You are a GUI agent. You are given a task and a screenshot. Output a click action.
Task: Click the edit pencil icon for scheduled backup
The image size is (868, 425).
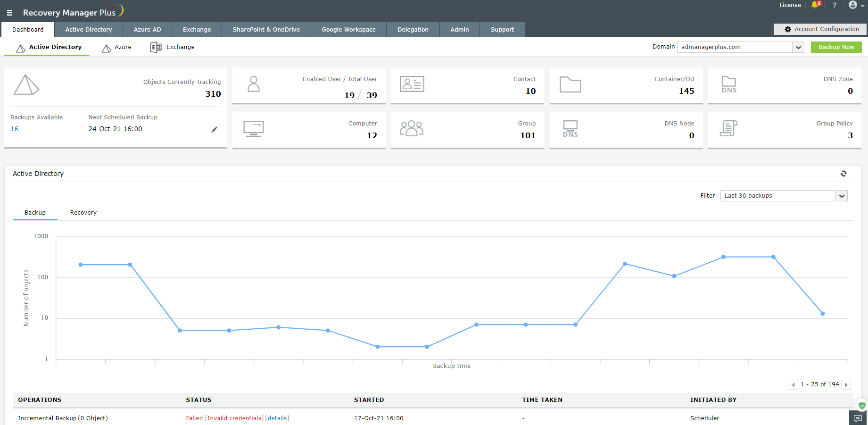tap(215, 129)
